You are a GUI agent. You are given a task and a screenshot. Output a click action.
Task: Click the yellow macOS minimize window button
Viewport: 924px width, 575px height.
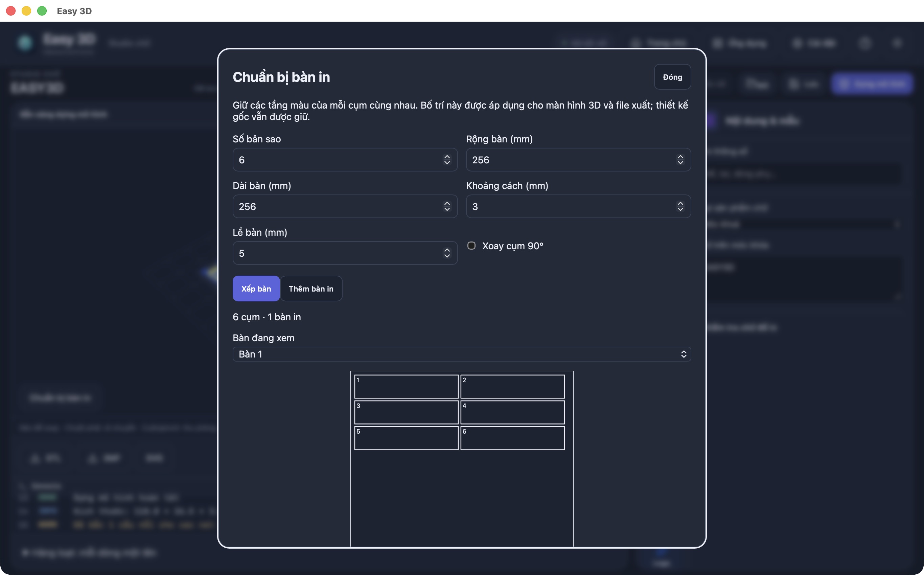[26, 10]
